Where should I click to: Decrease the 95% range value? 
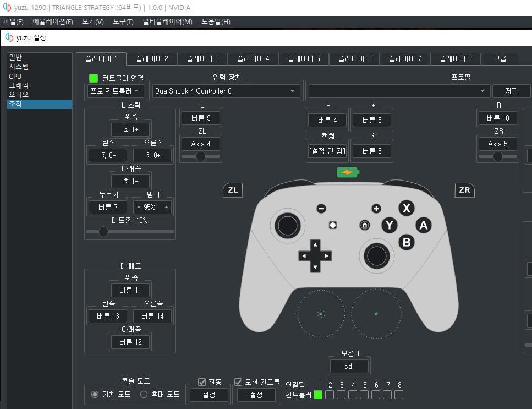point(139,207)
